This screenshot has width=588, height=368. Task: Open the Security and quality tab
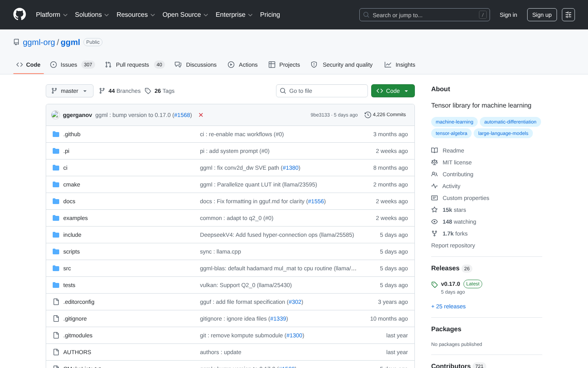coord(342,65)
